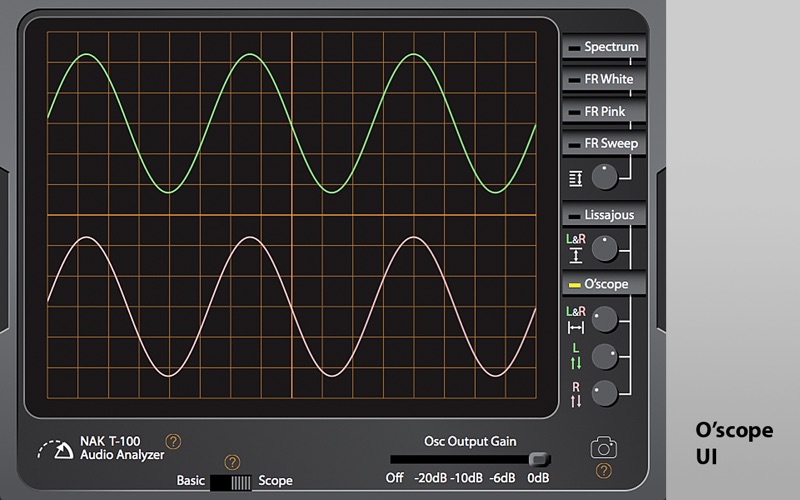Select the FR Sweep mode button

point(604,143)
